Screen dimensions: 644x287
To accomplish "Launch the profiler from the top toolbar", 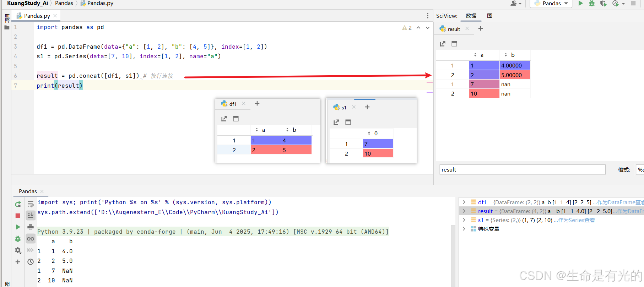I will pyautogui.click(x=616, y=3).
